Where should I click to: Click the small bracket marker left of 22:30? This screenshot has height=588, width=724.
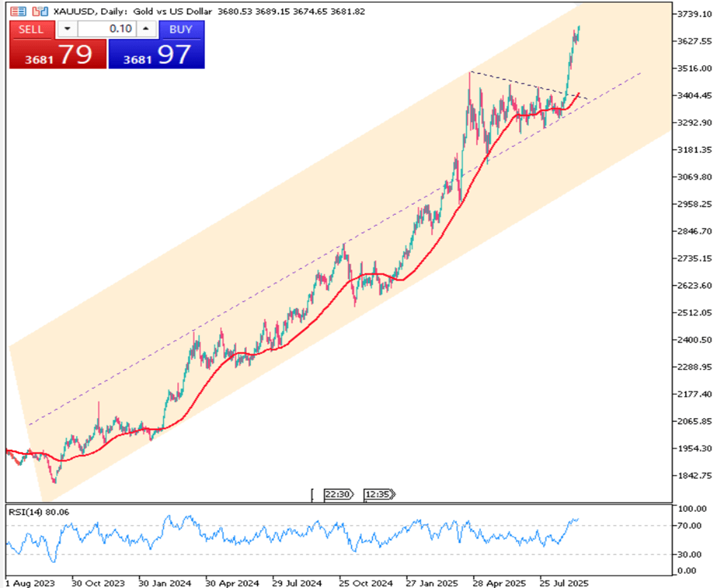point(313,494)
